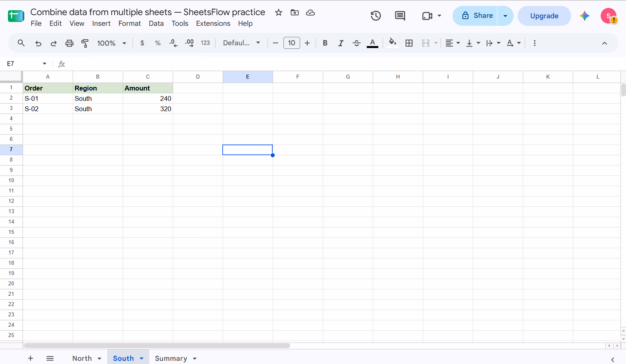Format as percent
Viewport: 626px width, 364px height.
point(158,43)
